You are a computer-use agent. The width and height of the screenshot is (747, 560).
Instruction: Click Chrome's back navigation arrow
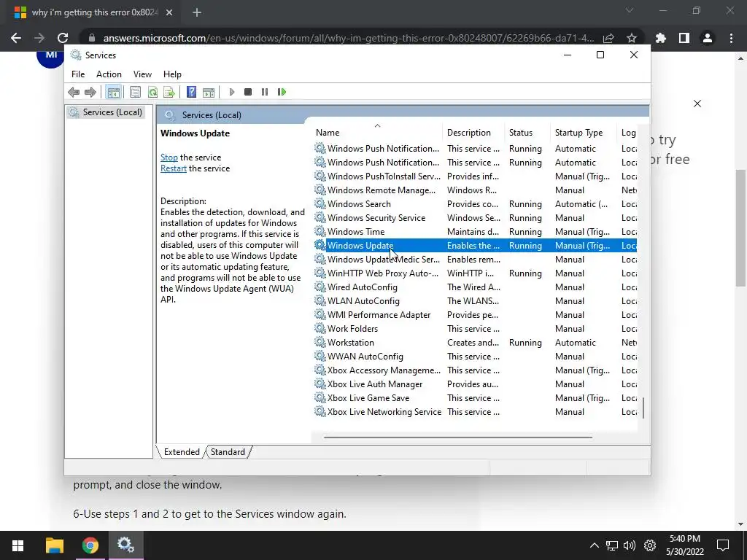point(16,38)
